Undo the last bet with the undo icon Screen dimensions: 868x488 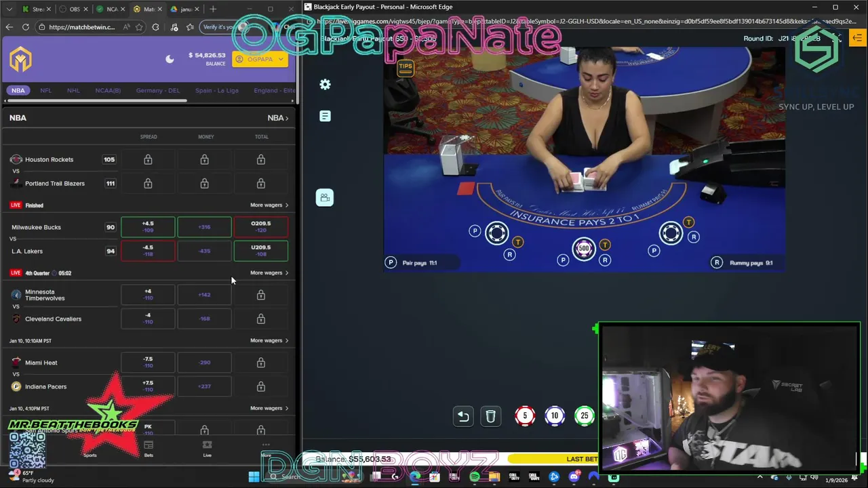pos(463,416)
